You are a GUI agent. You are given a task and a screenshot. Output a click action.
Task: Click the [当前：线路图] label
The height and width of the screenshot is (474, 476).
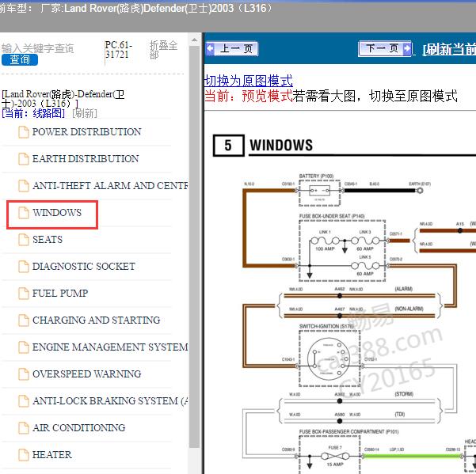tap(33, 113)
